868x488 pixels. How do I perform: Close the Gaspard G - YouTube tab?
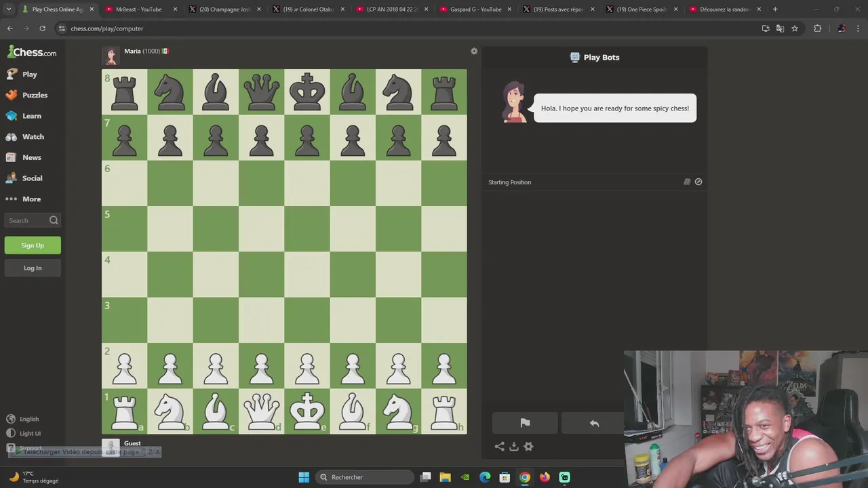(x=509, y=9)
